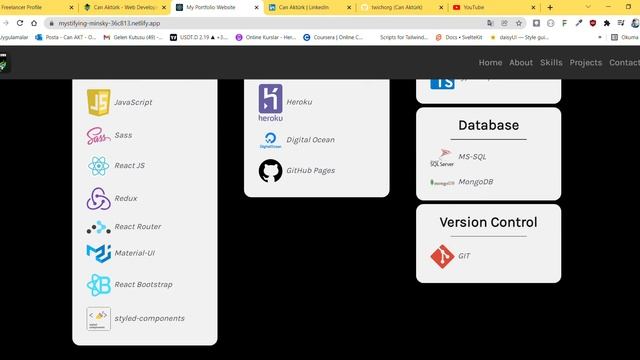Click the blue TypeScript TS logo

442,84
